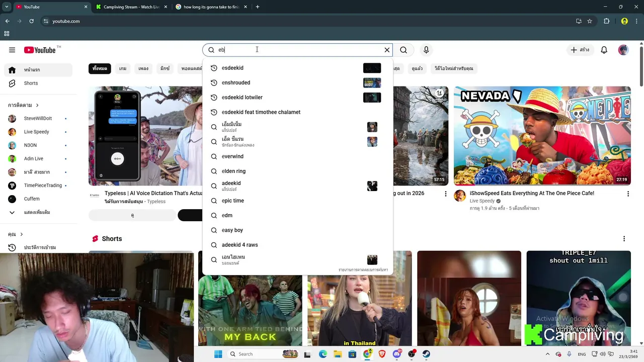Switch to the Campliving Stream tab
Viewport: 644px width, 362px height.
pyautogui.click(x=132, y=7)
